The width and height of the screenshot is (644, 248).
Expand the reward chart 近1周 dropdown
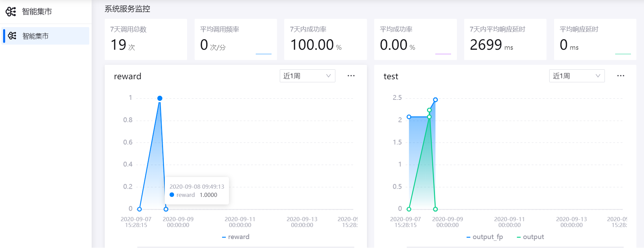point(307,76)
